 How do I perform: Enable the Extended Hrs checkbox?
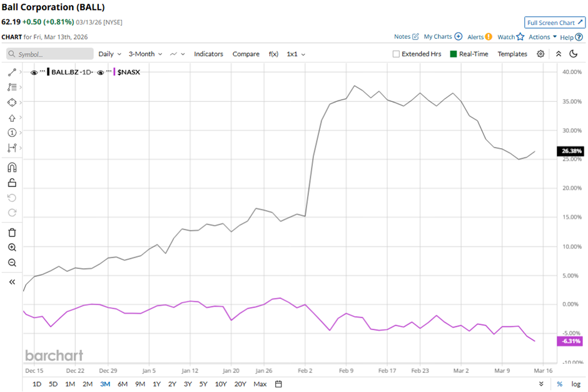click(396, 54)
